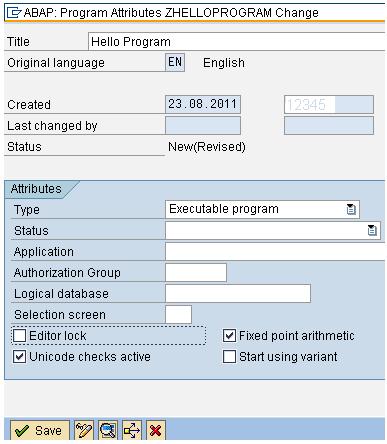Image resolution: width=387 pixels, height=444 pixels.
Task: Click the red X cancel icon
Action: coord(156,430)
